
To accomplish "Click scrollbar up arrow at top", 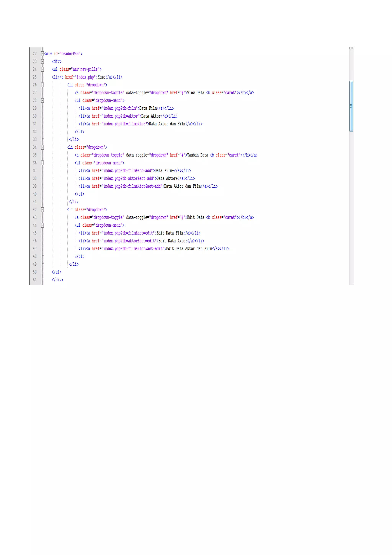I will [351, 48].
